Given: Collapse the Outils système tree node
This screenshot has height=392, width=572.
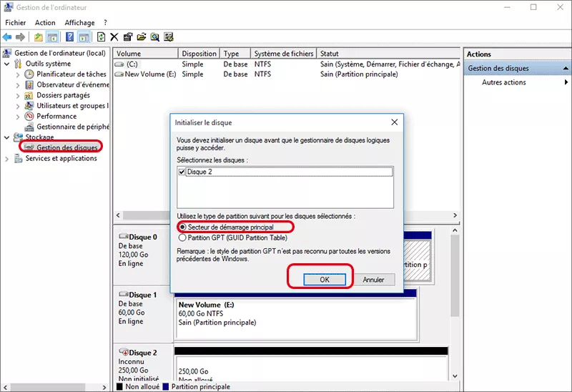Looking at the screenshot, I should [x=7, y=64].
